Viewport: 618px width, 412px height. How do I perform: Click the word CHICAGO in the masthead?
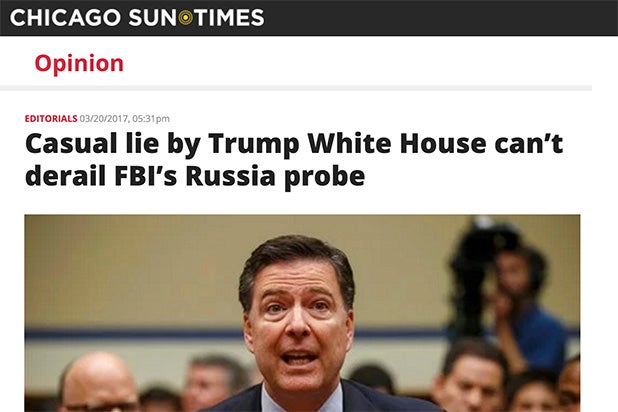point(65,18)
